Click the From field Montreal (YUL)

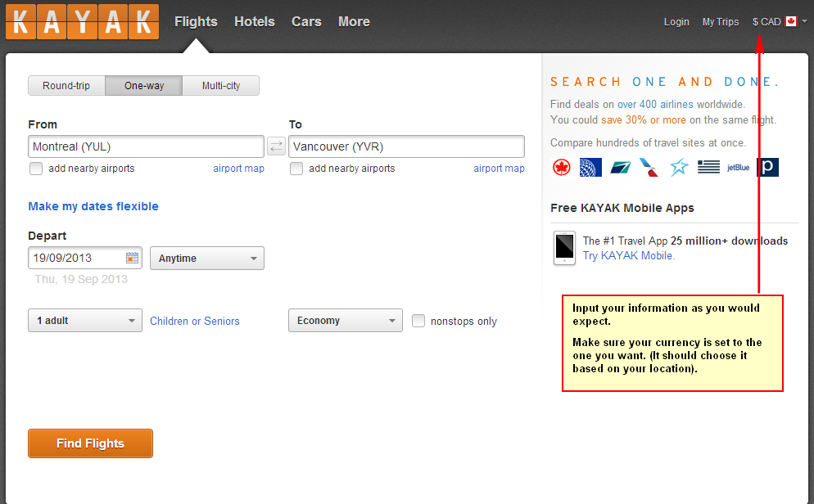click(146, 146)
